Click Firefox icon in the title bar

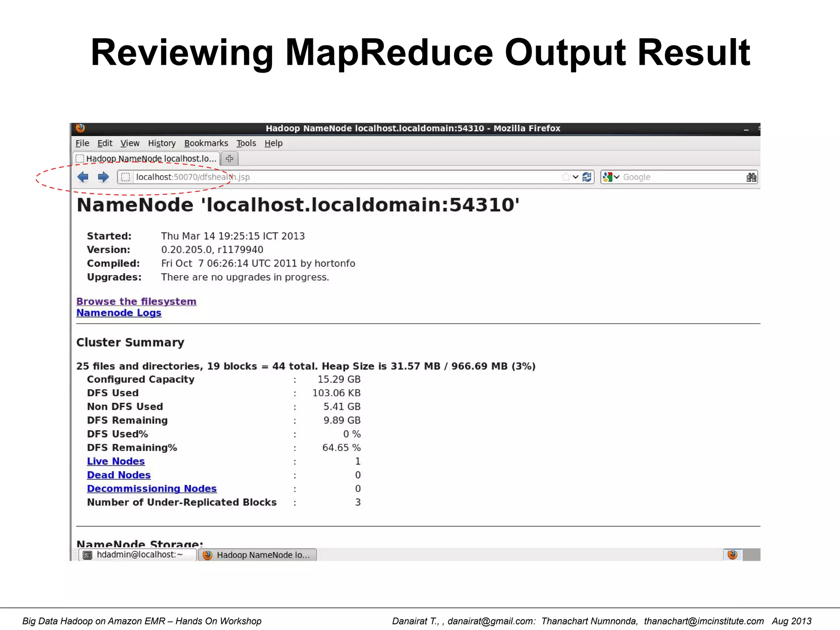coord(80,128)
